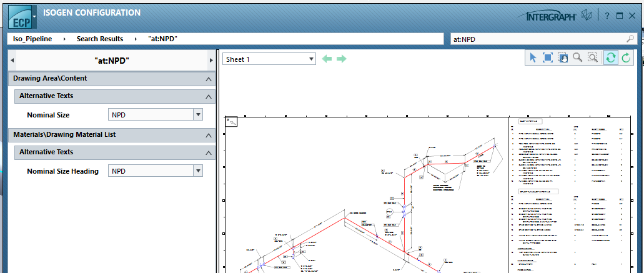Viewport: 644px width, 273px height.
Task: Click the search magnifier icon
Action: point(630,39)
